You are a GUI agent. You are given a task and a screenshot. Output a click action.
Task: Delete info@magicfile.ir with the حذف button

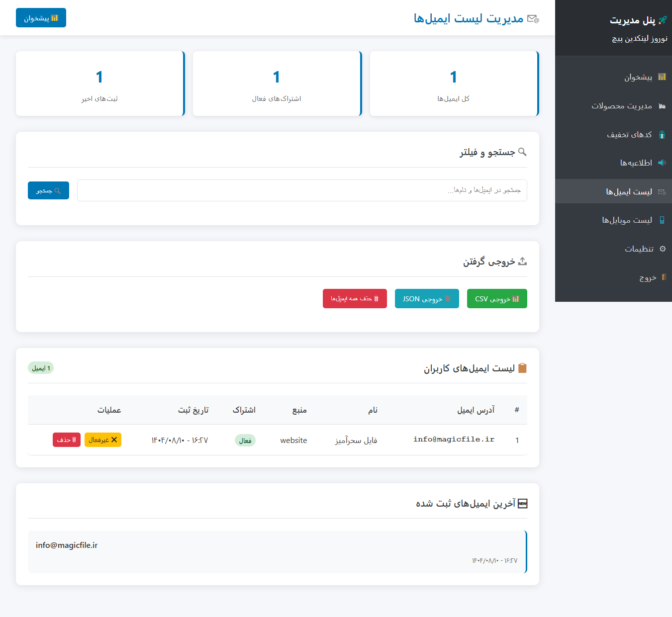click(x=66, y=440)
